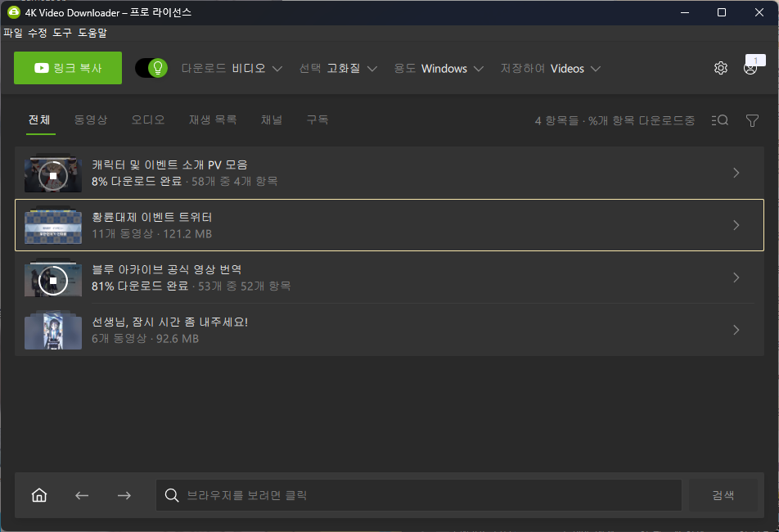The width and height of the screenshot is (779, 532).
Task: Select the 블루 아카이브 공식 영상 번역 title
Action: (167, 270)
